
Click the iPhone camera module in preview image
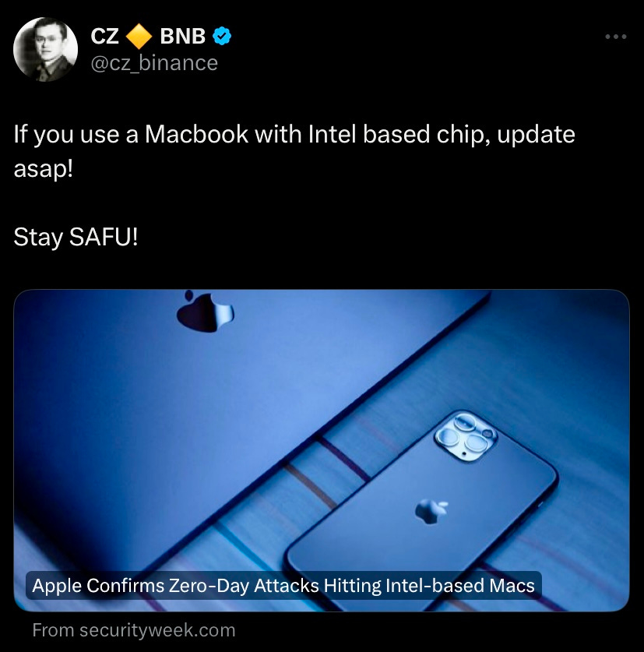click(466, 435)
